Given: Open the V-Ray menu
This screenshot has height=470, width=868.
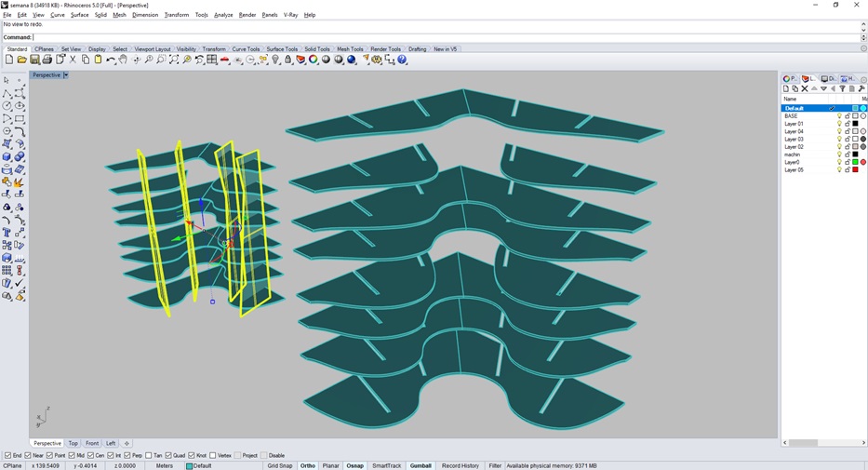Looking at the screenshot, I should click(x=290, y=15).
